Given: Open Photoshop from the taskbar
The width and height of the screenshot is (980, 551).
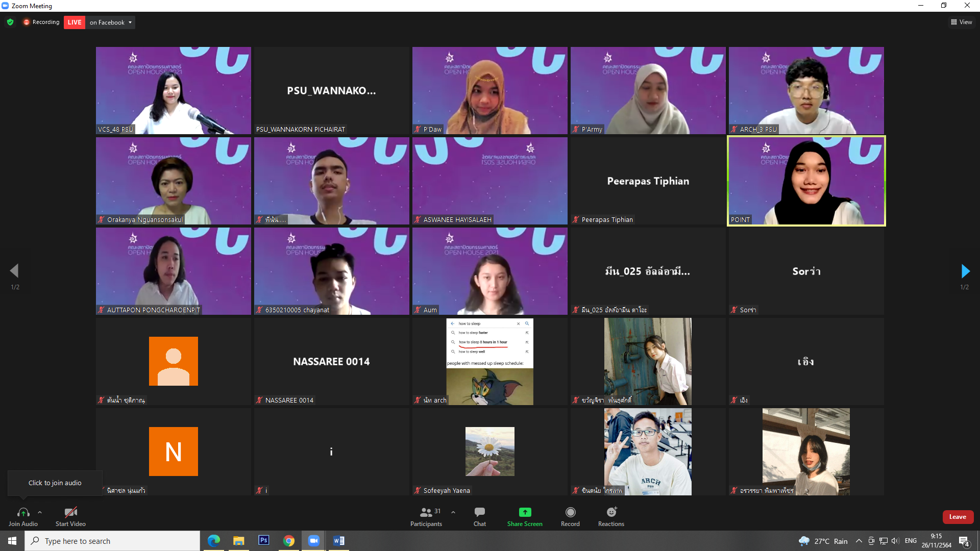Looking at the screenshot, I should click(x=264, y=540).
